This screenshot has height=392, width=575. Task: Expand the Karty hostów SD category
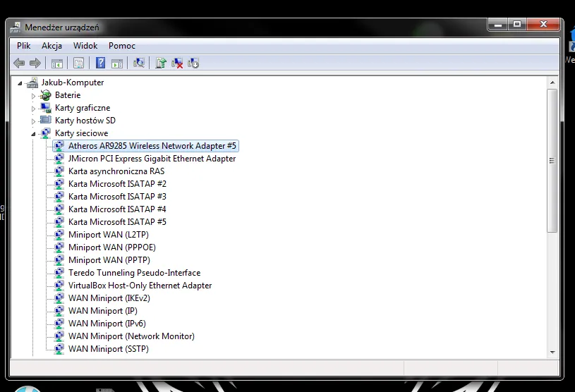pyautogui.click(x=33, y=121)
